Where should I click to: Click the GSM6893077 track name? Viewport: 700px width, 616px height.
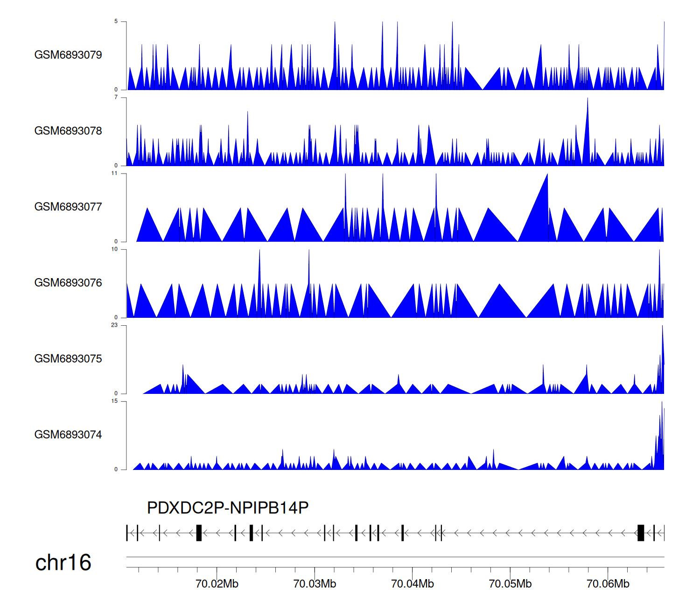(x=68, y=207)
